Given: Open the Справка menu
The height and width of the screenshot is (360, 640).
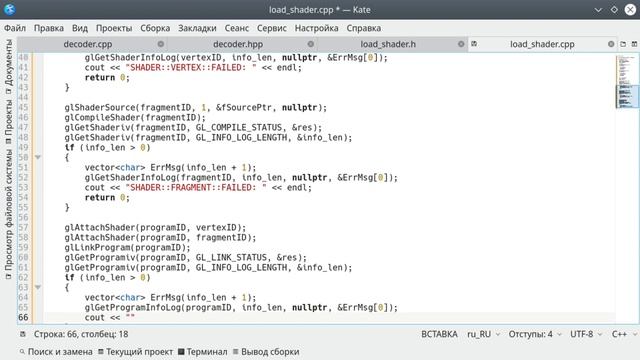Looking at the screenshot, I should [x=364, y=28].
